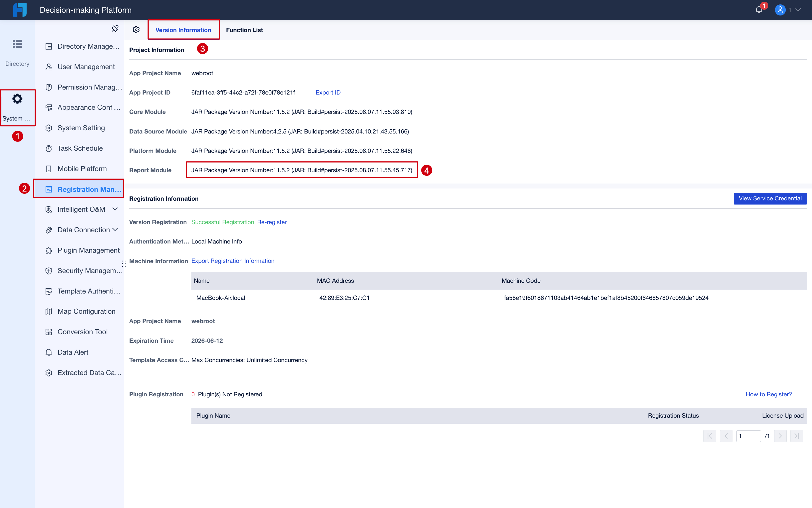Select the System gear icon in rail
812x508 pixels.
click(x=17, y=99)
